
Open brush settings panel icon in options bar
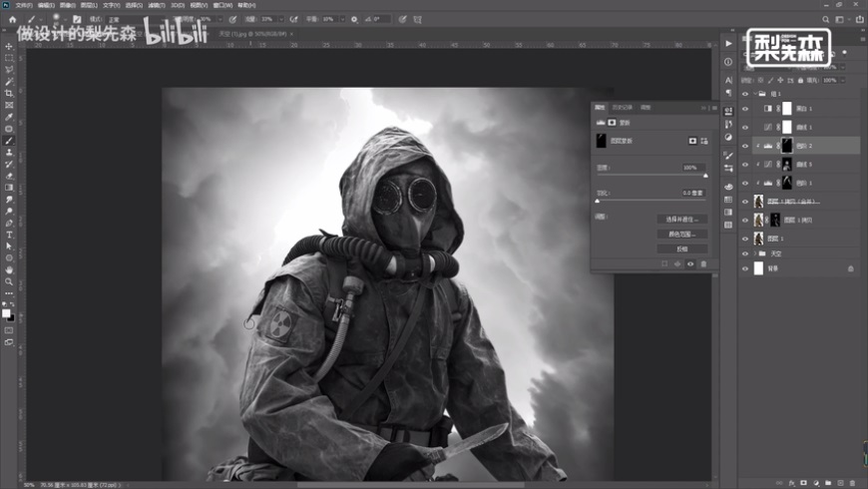pyautogui.click(x=77, y=19)
